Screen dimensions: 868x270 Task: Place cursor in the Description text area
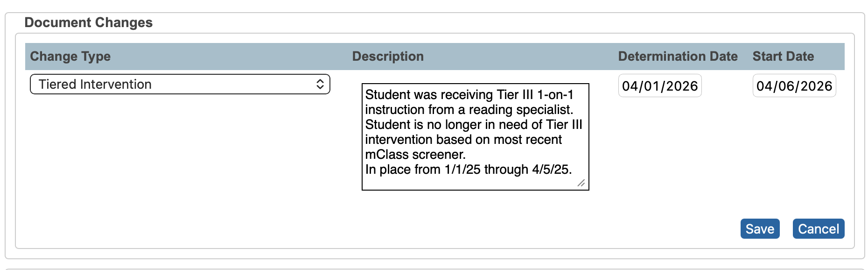click(475, 135)
